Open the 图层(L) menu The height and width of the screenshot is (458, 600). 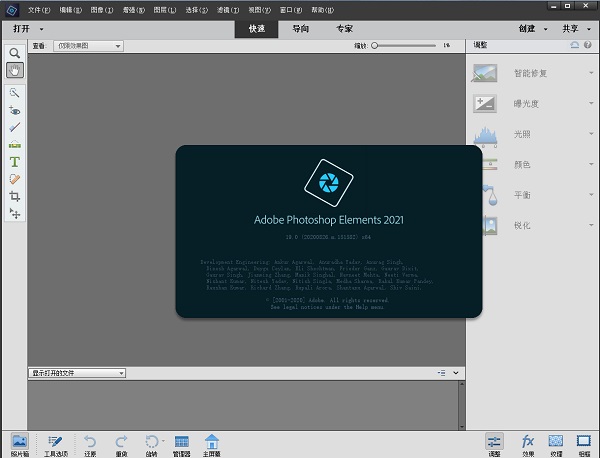click(x=165, y=10)
